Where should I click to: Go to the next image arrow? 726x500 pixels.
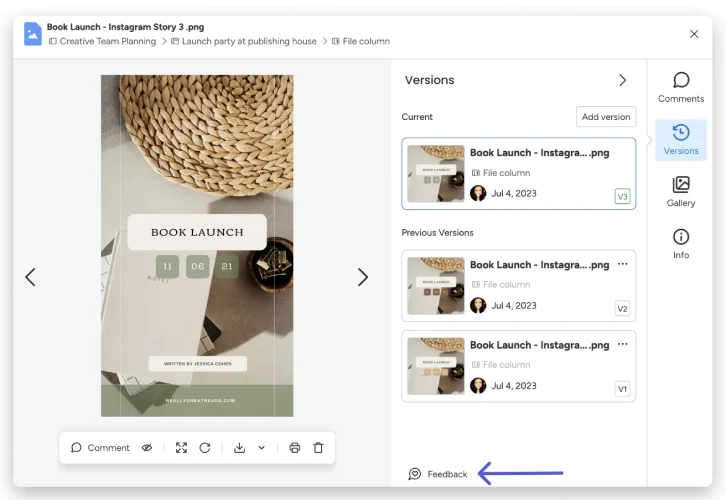[363, 277]
